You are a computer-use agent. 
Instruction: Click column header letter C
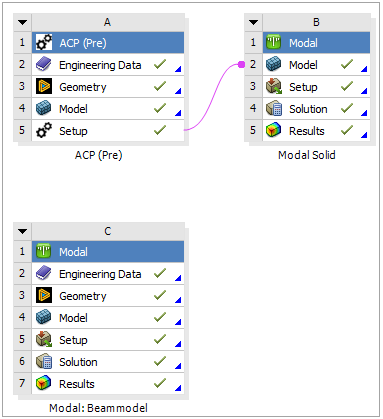point(107,231)
